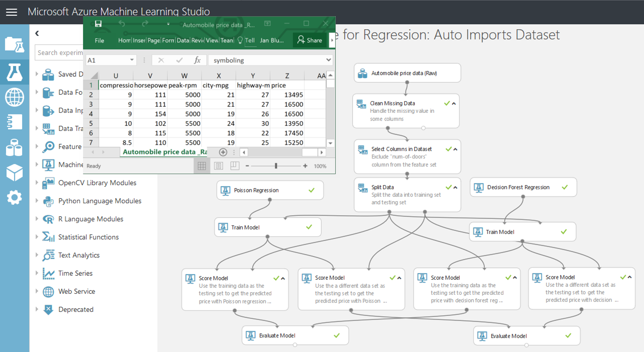Expand R Language Modules category
This screenshot has width=644, height=352.
click(x=37, y=219)
